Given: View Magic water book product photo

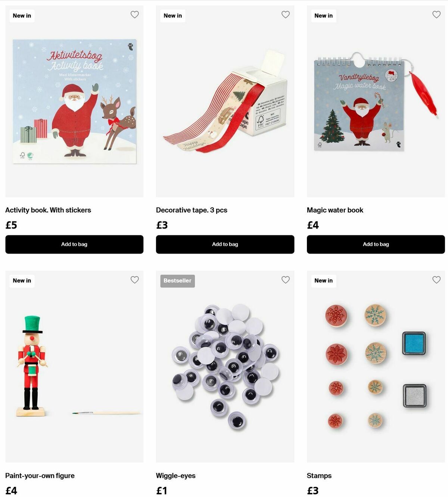Looking at the screenshot, I should (376, 101).
